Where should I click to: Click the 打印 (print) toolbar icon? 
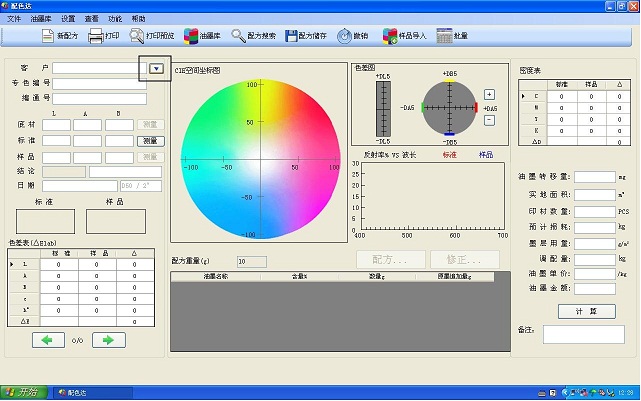pos(97,36)
